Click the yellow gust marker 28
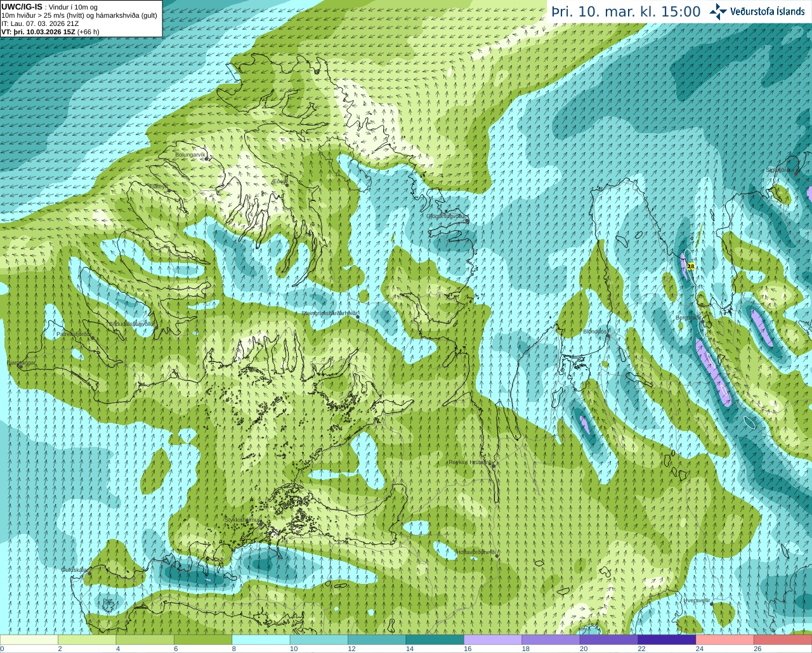This screenshot has width=812, height=653. [691, 266]
